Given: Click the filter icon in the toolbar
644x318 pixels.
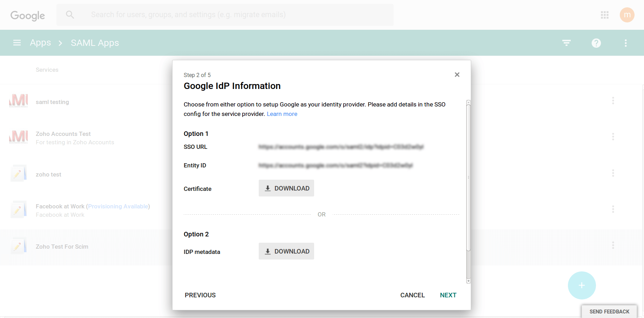Looking at the screenshot, I should point(567,43).
